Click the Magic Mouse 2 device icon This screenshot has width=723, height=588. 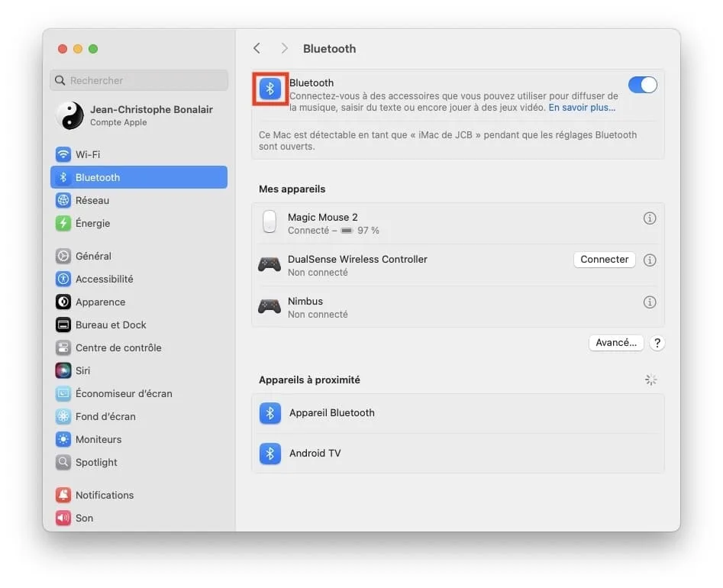(270, 221)
